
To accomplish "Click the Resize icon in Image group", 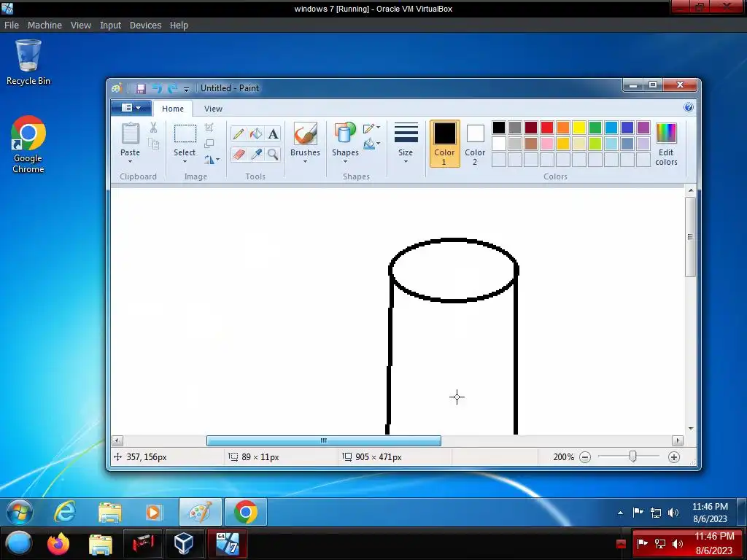I will coord(209,144).
